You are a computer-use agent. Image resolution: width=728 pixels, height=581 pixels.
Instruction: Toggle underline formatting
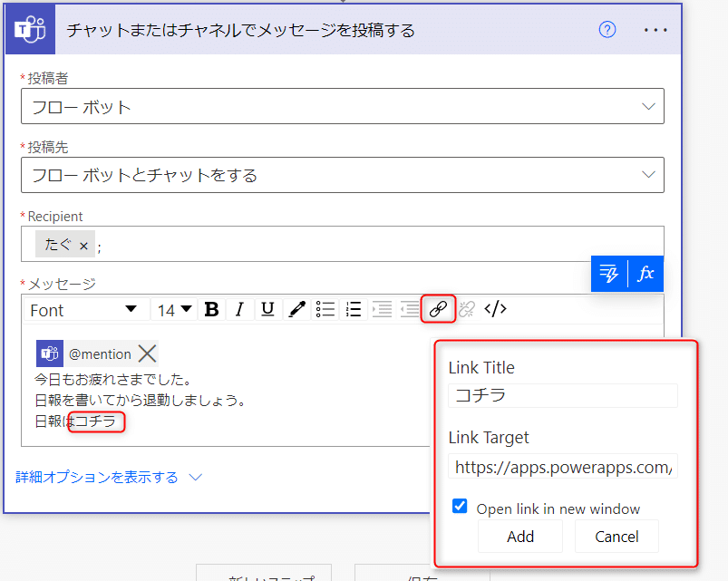pos(267,309)
